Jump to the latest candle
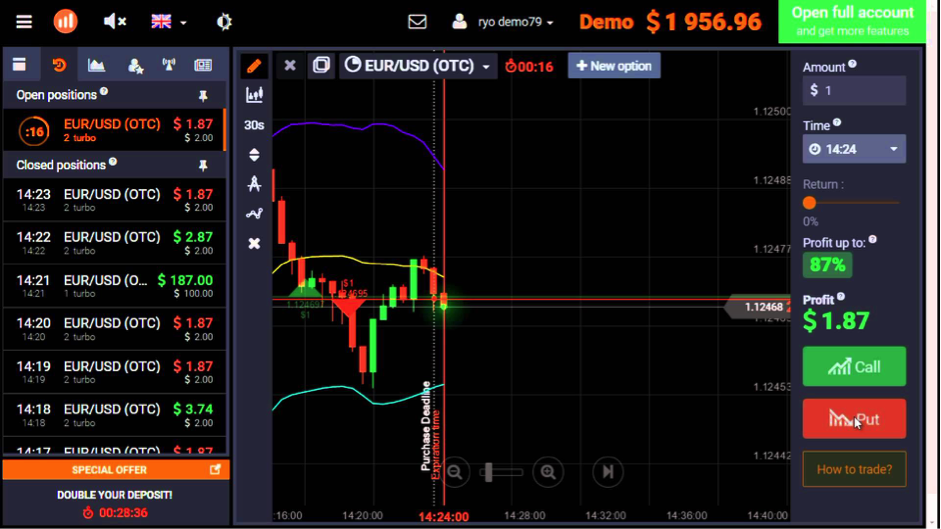941x529 pixels. click(x=607, y=472)
